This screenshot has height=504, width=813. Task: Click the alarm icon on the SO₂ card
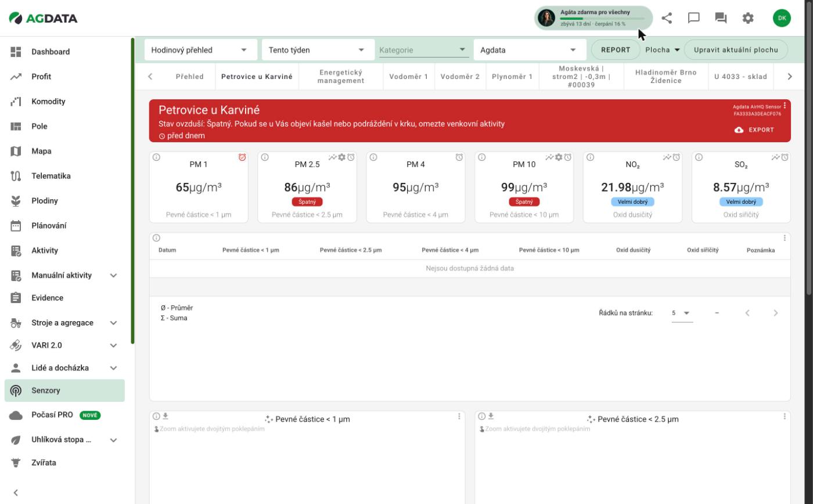tap(785, 157)
